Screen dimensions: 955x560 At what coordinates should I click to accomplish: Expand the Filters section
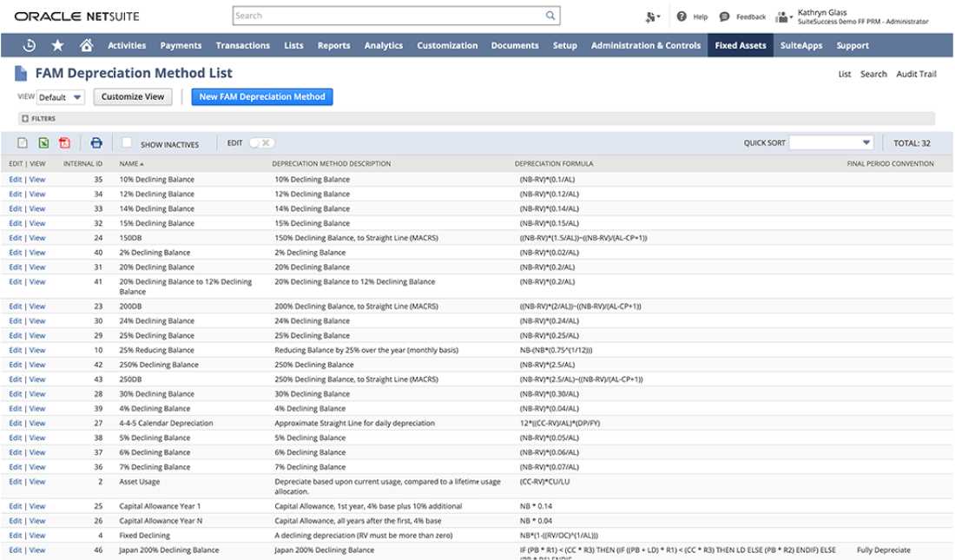coord(25,118)
